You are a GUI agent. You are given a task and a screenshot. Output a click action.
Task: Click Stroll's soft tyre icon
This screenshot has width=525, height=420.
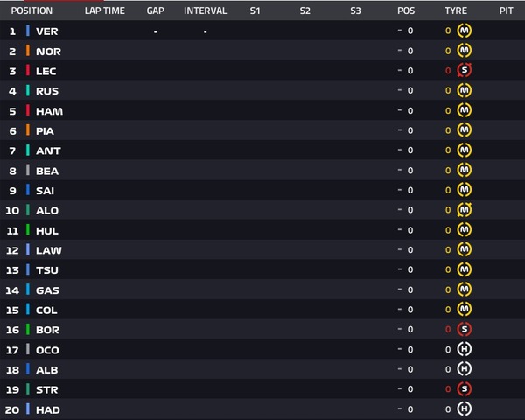(x=465, y=389)
